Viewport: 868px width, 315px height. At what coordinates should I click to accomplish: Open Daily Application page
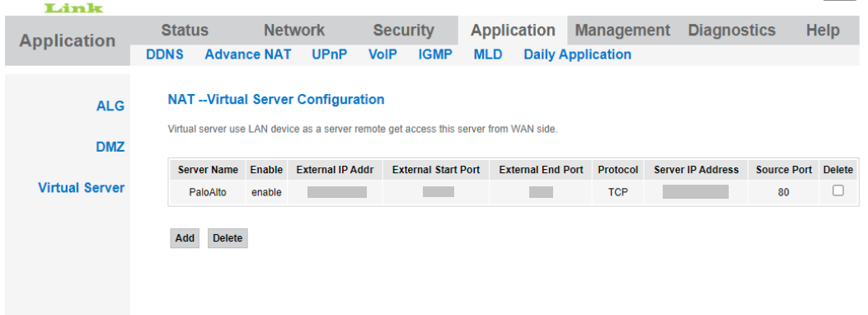[577, 54]
